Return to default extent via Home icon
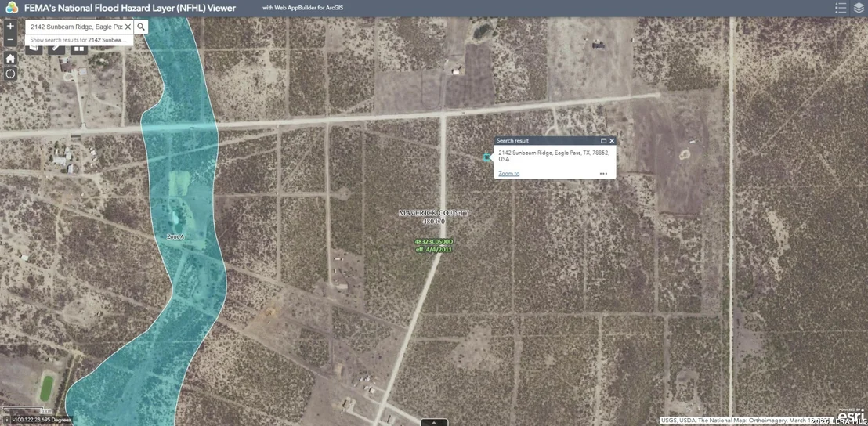Image resolution: width=868 pixels, height=426 pixels. [10, 58]
